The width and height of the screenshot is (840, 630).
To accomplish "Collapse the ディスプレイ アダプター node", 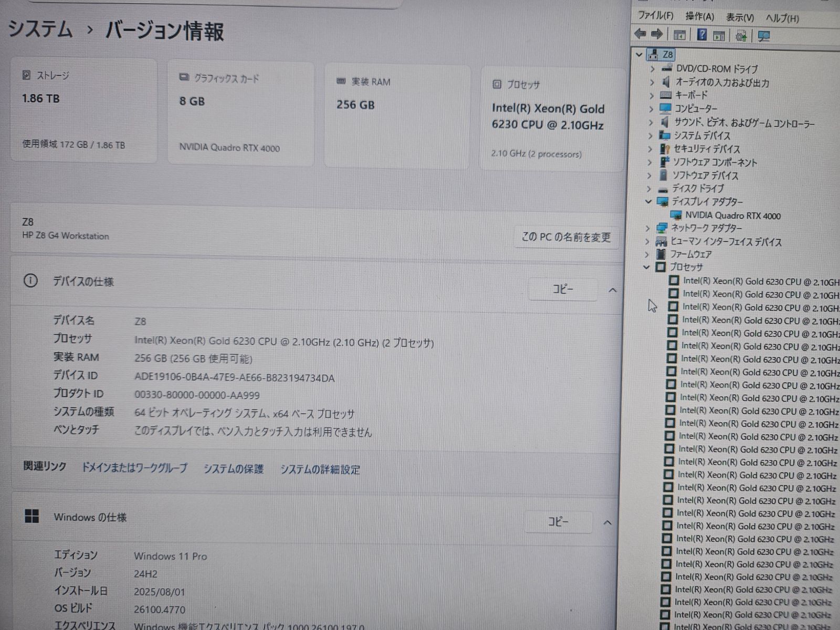I will pos(648,202).
